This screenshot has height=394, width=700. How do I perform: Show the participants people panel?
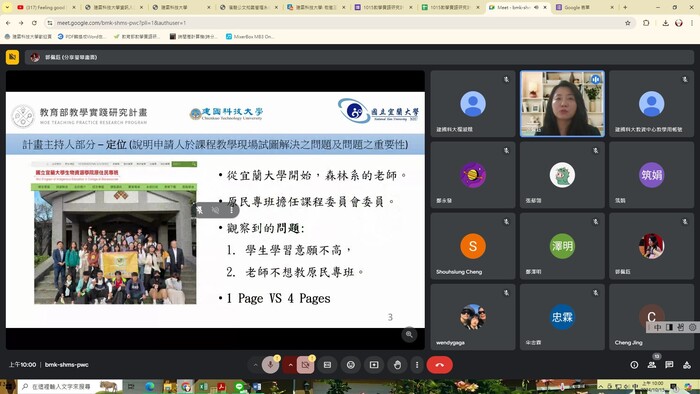[652, 365]
